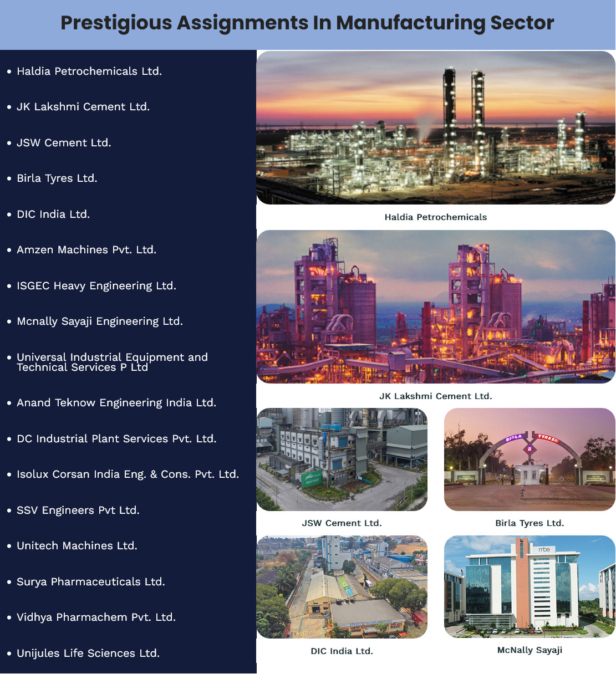This screenshot has height=674, width=616.
Task: Open the McNally Sayaji building photo
Action: pyautogui.click(x=530, y=587)
